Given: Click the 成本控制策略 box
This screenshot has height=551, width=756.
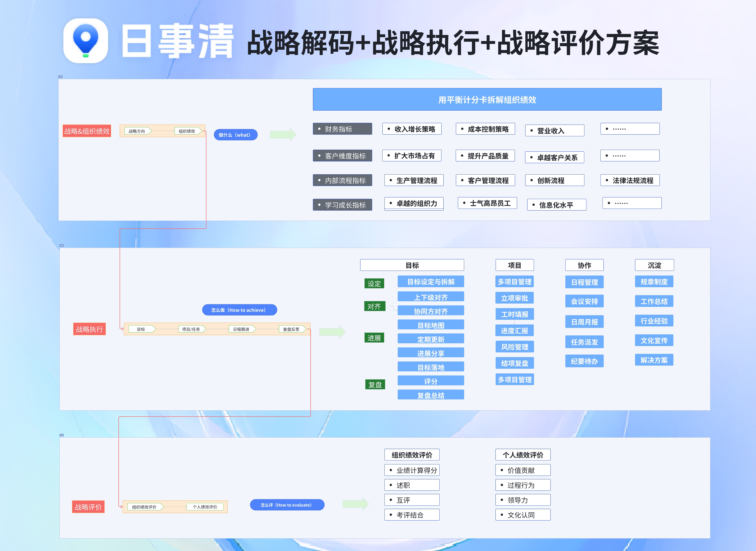Looking at the screenshot, I should click(x=485, y=129).
